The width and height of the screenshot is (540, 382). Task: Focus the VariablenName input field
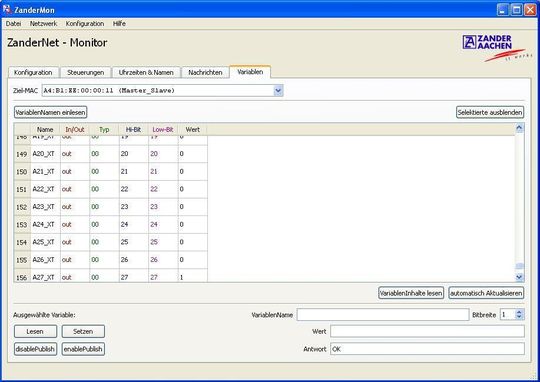click(x=383, y=314)
